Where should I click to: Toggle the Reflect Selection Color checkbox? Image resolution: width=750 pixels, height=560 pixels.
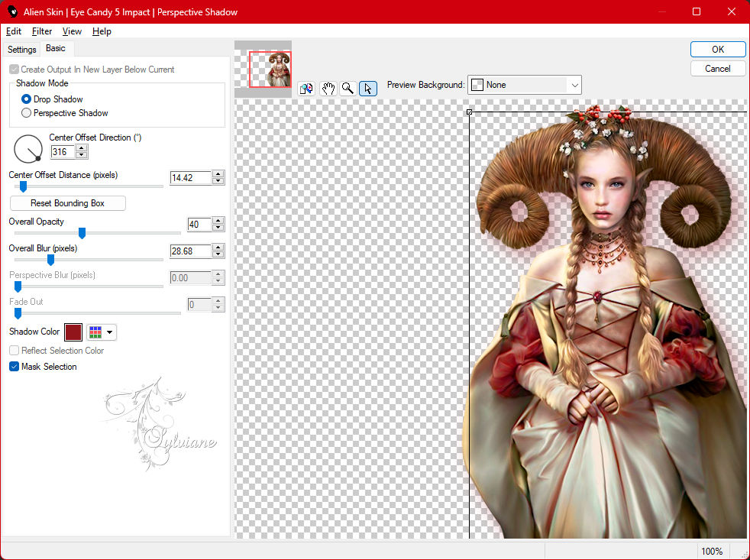point(15,351)
